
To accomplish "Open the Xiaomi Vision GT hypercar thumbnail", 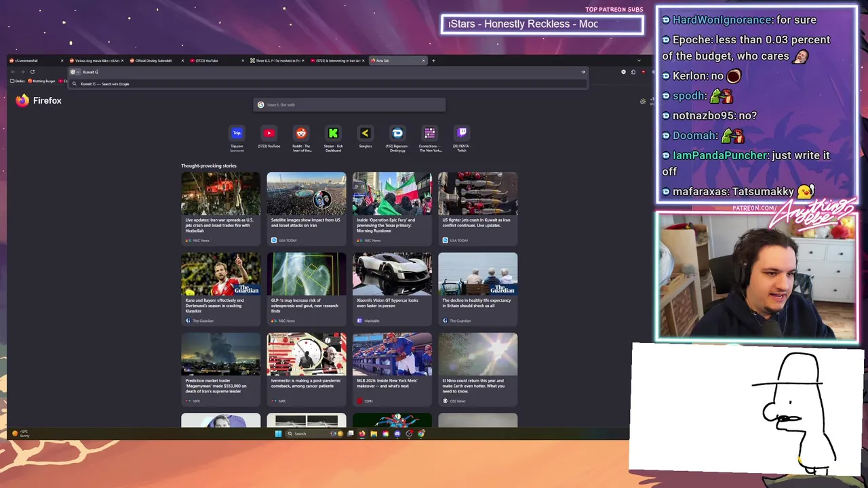I will pos(392,274).
